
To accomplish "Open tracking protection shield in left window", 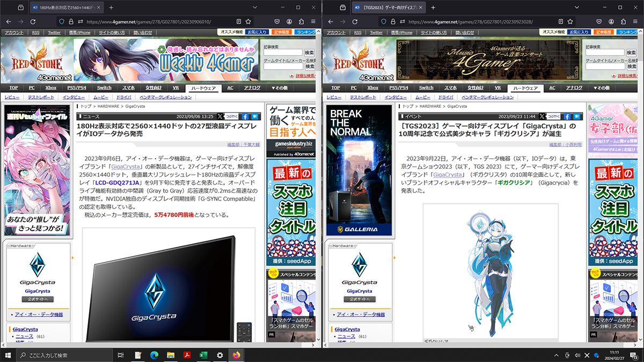I will click(62, 21).
